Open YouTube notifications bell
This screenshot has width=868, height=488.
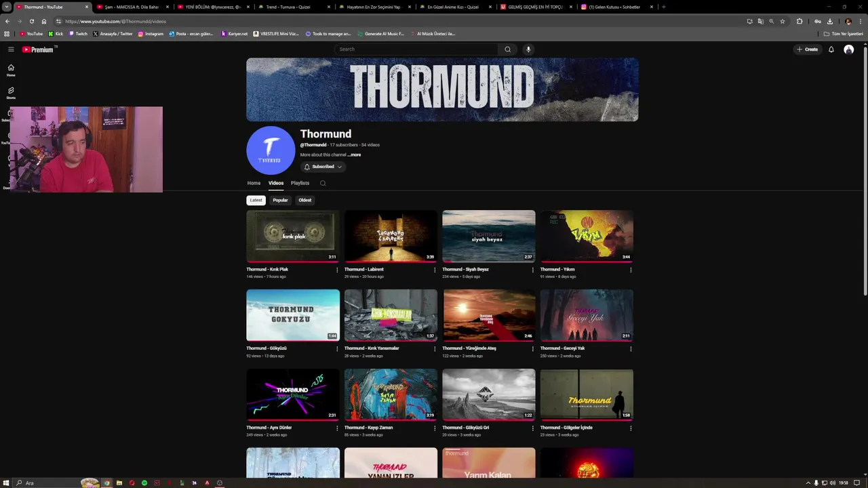pos(831,49)
